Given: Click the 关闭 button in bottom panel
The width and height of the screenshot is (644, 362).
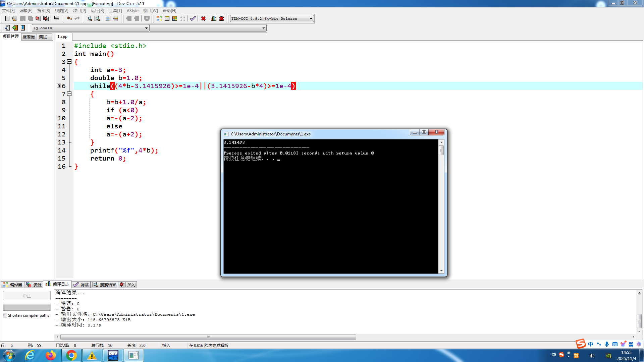Looking at the screenshot, I should 128,285.
